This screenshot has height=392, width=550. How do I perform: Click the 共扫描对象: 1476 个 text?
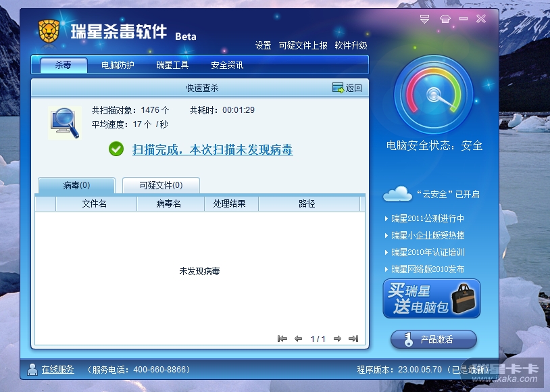(130, 110)
